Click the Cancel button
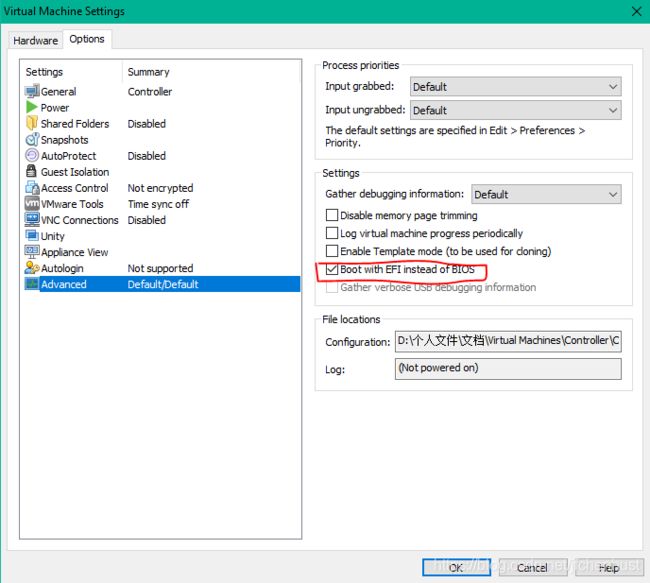Image resolution: width=650 pixels, height=583 pixels. pyautogui.click(x=533, y=567)
